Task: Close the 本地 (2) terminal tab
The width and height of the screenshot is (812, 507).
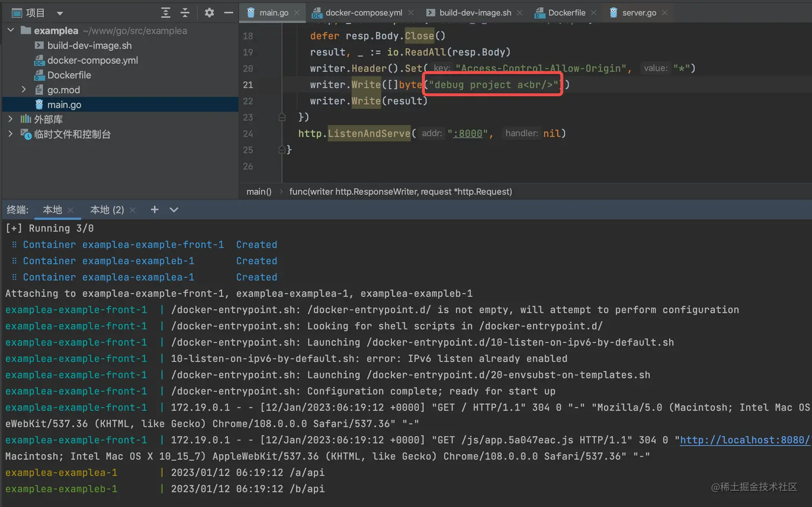Action: coord(133,211)
